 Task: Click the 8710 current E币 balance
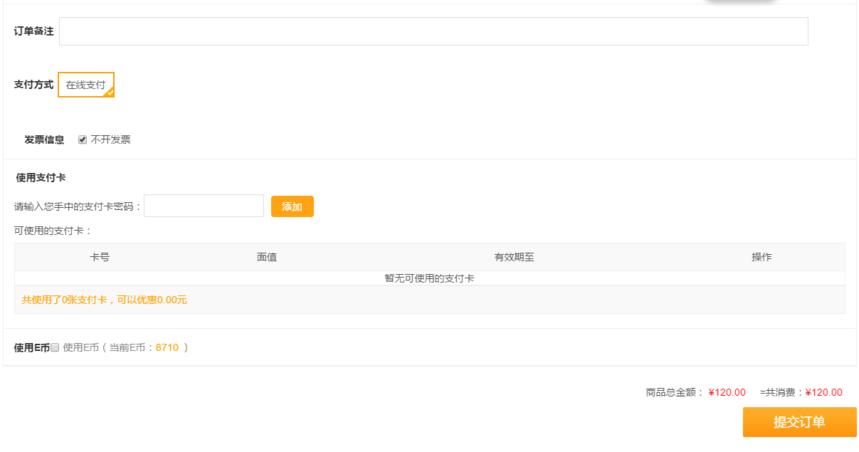[x=167, y=348]
